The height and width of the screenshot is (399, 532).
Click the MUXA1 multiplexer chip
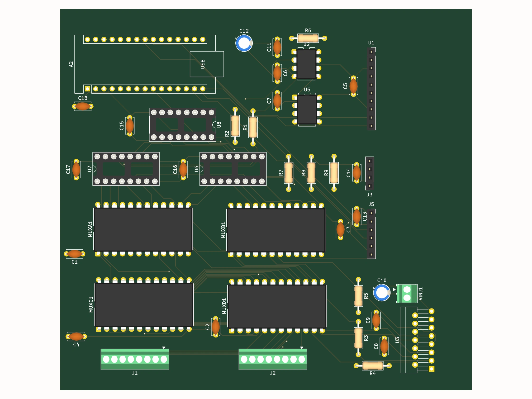click(143, 229)
